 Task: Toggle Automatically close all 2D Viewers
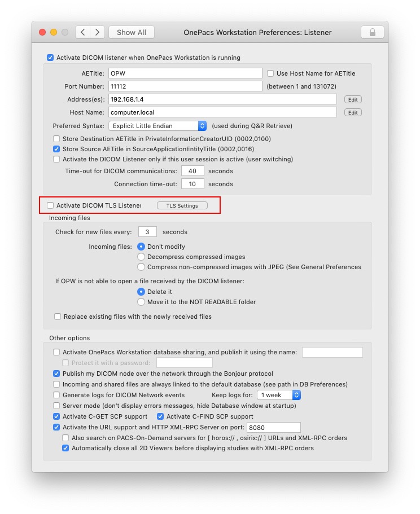[65, 448]
